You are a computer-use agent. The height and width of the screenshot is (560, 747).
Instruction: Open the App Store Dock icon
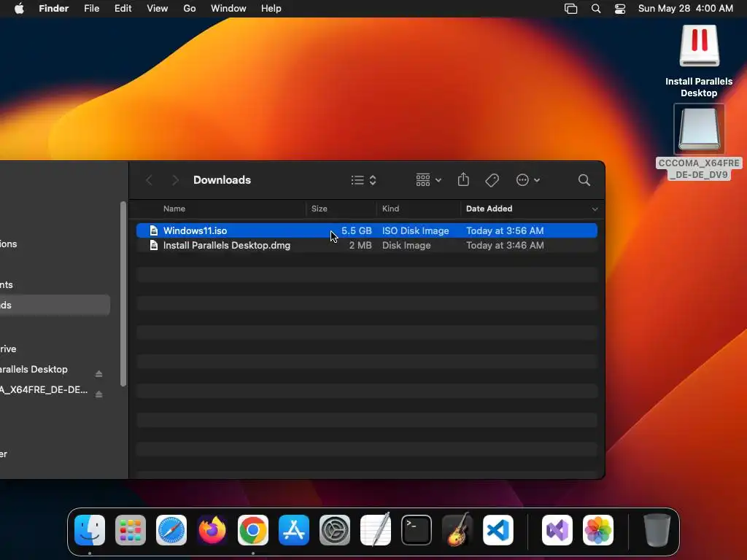pos(294,530)
